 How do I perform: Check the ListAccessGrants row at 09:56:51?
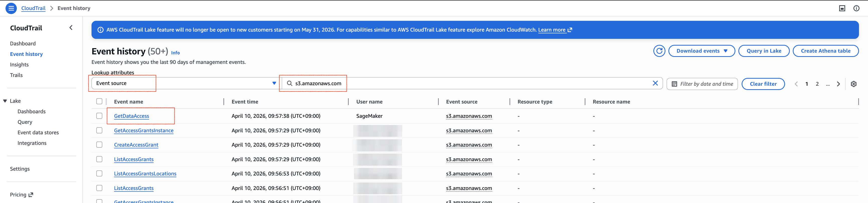[99, 188]
